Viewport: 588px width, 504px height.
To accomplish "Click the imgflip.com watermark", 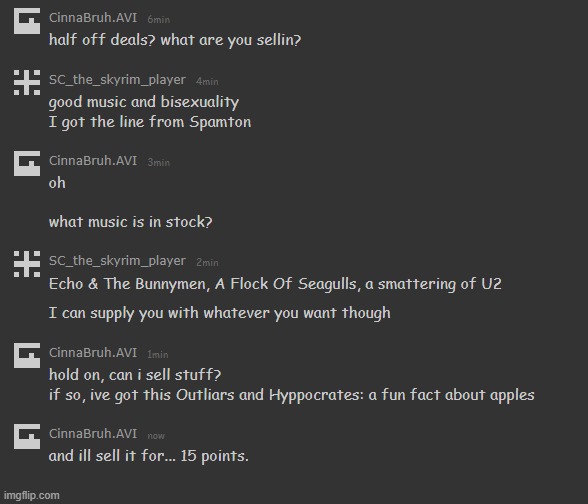I will click(x=32, y=495).
